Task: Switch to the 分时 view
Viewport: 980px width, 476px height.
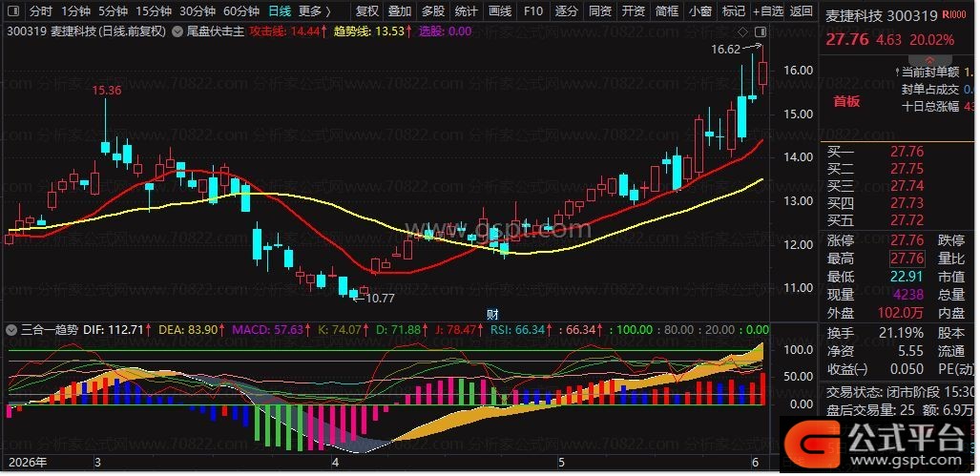Action: [x=41, y=10]
